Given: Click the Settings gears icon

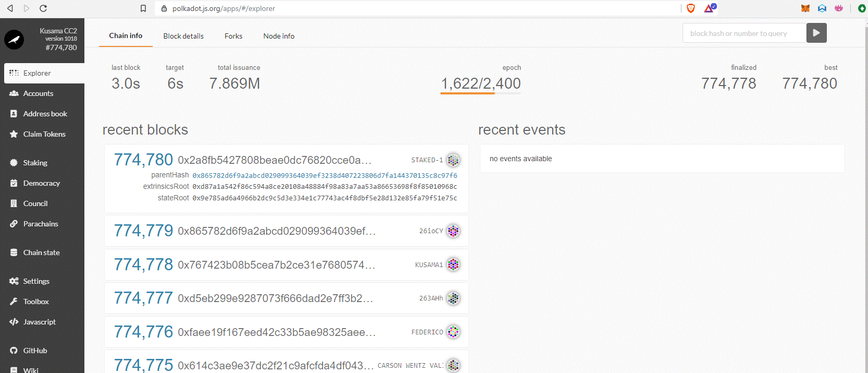Looking at the screenshot, I should click(x=14, y=281).
